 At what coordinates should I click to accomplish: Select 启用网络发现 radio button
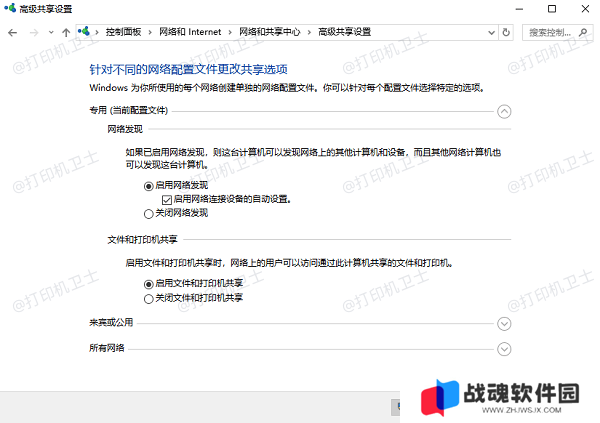tap(148, 186)
